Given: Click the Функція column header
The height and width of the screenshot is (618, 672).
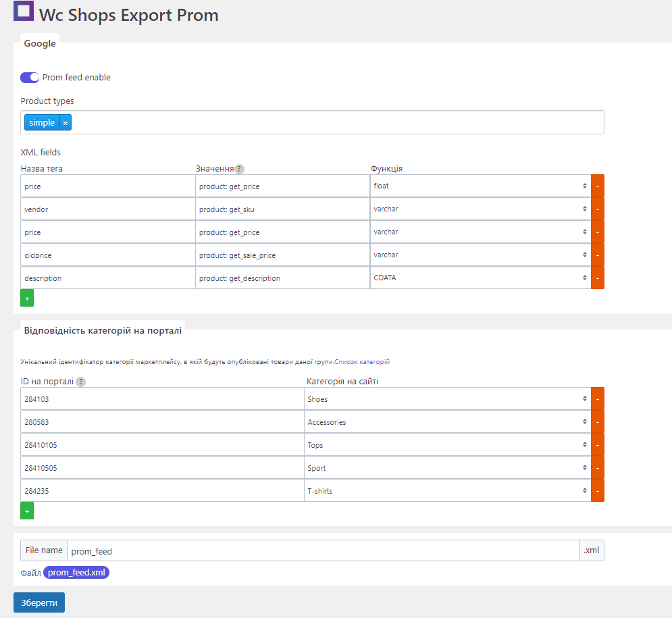Looking at the screenshot, I should (x=386, y=168).
